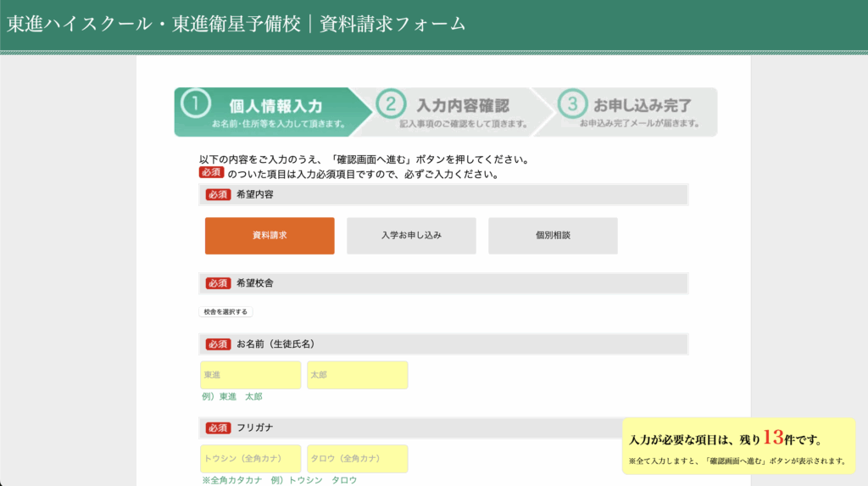Focus the given name field showing 太郎

pos(357,375)
